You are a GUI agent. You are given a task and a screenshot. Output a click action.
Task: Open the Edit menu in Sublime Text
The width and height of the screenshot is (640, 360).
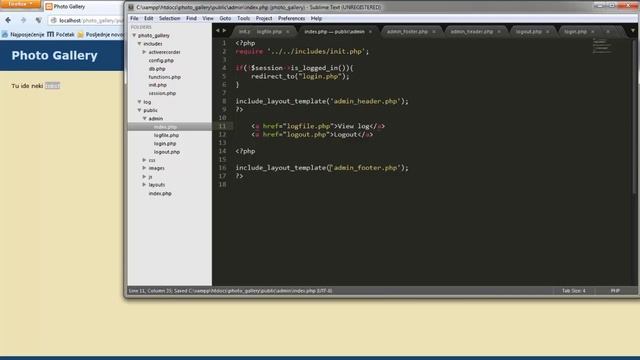coord(149,18)
